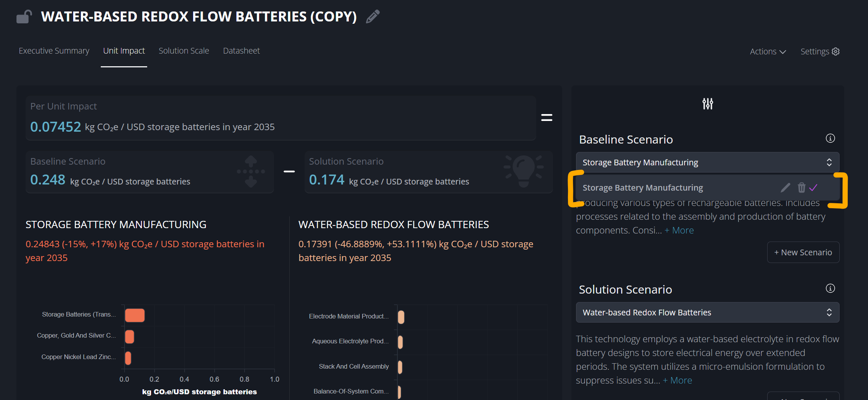The height and width of the screenshot is (400, 868).
Task: Edit the title with the pencil icon
Action: point(372,16)
